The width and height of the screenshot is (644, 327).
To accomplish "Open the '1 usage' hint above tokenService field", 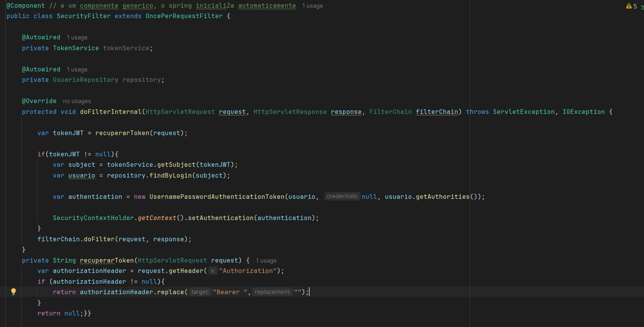I will pyautogui.click(x=77, y=37).
